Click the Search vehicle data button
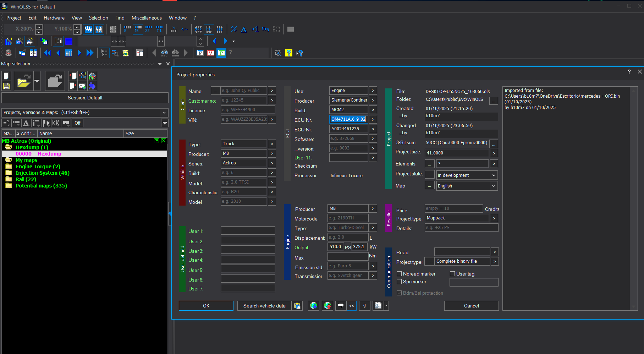The image size is (644, 354). point(264,306)
